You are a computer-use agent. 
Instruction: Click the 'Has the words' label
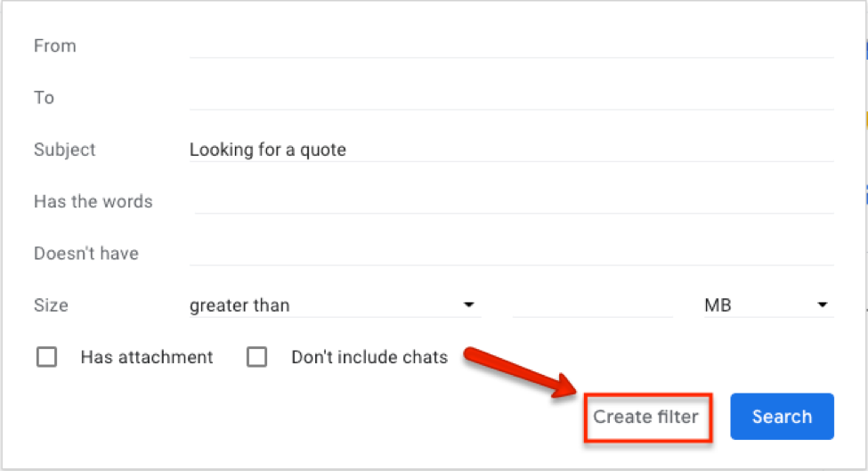[93, 201]
